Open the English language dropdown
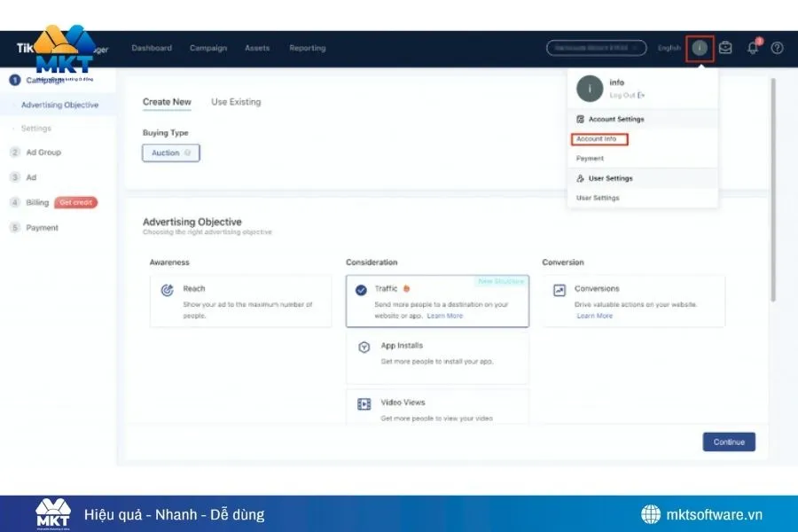The width and height of the screenshot is (798, 532). [669, 48]
